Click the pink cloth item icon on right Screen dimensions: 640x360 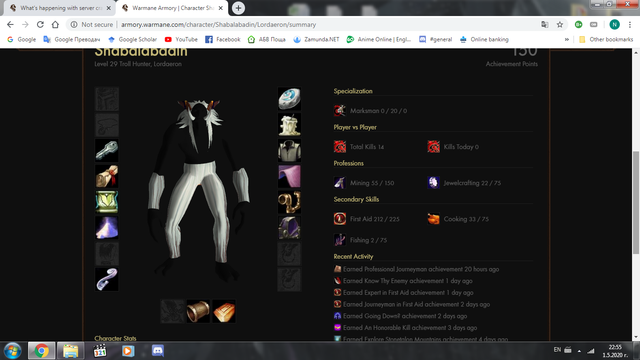(289, 176)
